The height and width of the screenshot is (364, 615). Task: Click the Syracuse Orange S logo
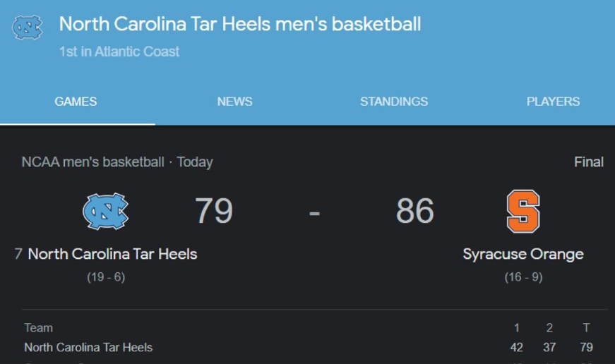[x=523, y=212]
